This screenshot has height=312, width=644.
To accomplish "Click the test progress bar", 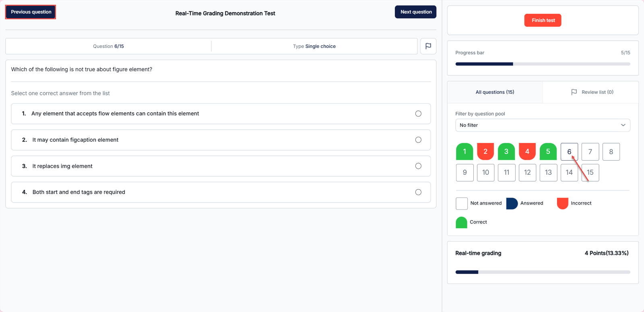I will (543, 64).
